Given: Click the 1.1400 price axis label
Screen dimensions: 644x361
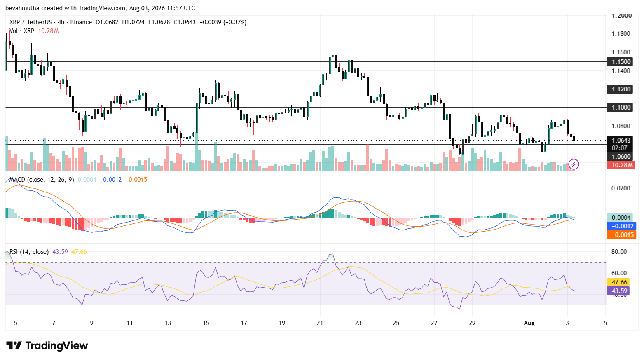Looking at the screenshot, I should coord(621,71).
